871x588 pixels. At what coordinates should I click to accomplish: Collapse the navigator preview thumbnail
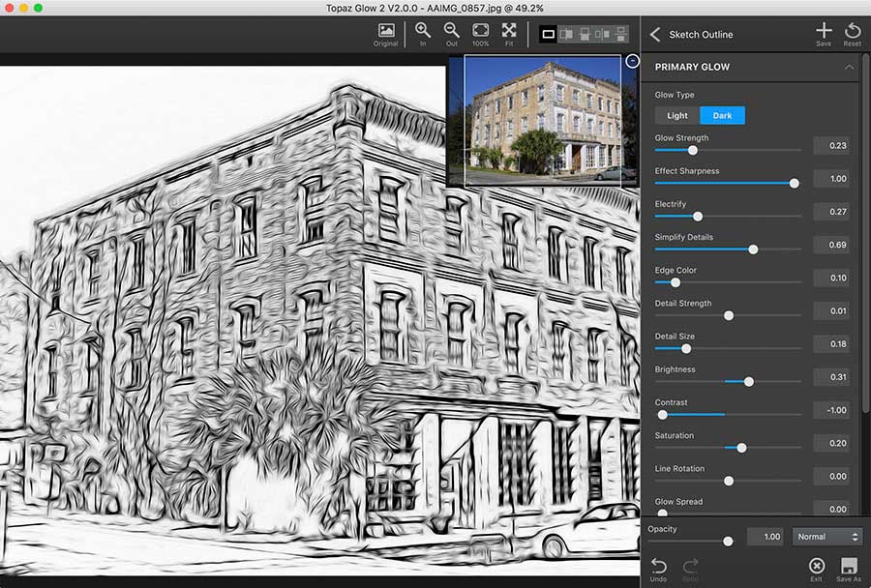632,61
